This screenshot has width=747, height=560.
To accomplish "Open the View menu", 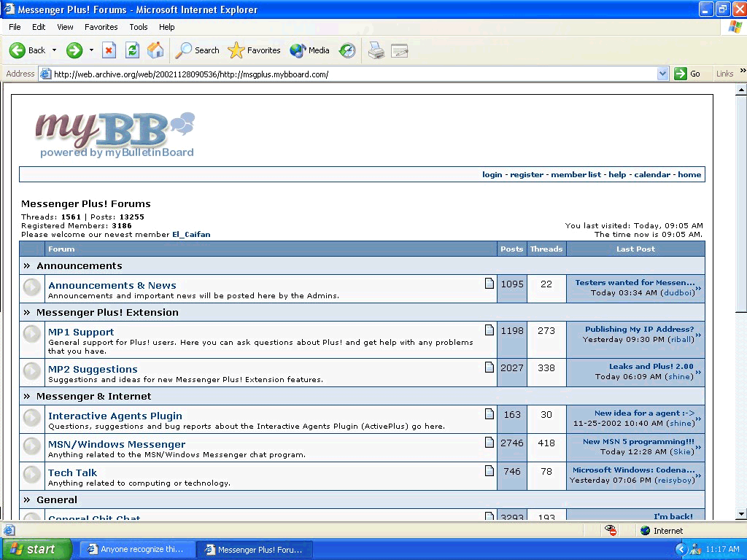I will pos(65,27).
